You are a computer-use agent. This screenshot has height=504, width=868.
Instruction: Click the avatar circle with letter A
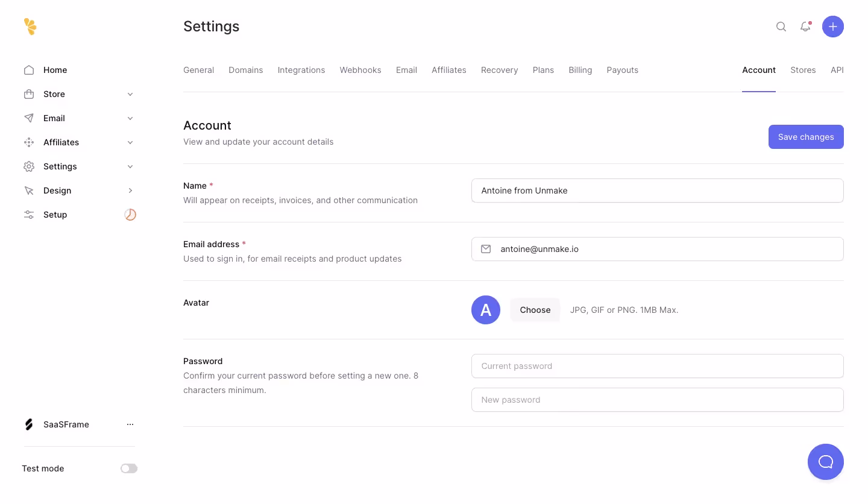pyautogui.click(x=485, y=310)
